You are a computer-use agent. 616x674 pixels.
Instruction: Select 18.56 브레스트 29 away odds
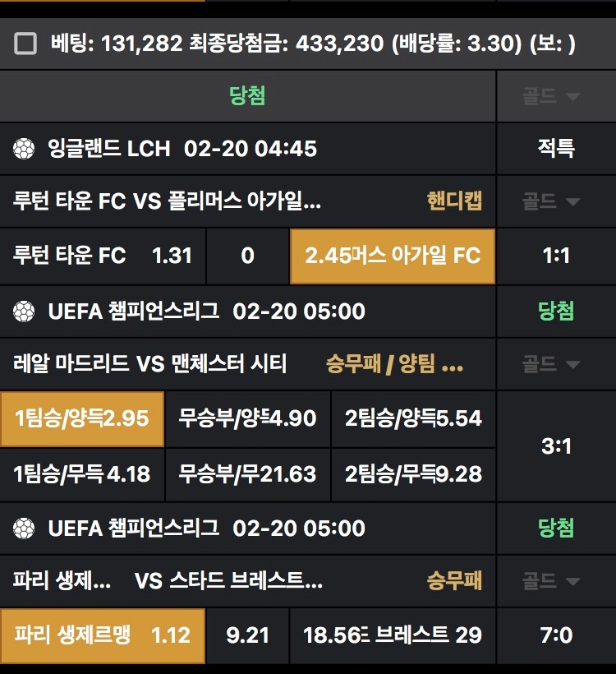[393, 635]
